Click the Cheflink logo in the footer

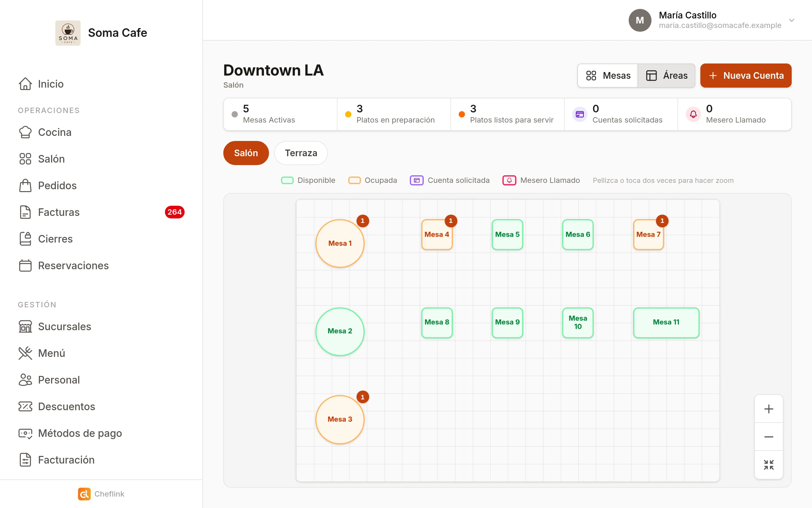(x=84, y=494)
